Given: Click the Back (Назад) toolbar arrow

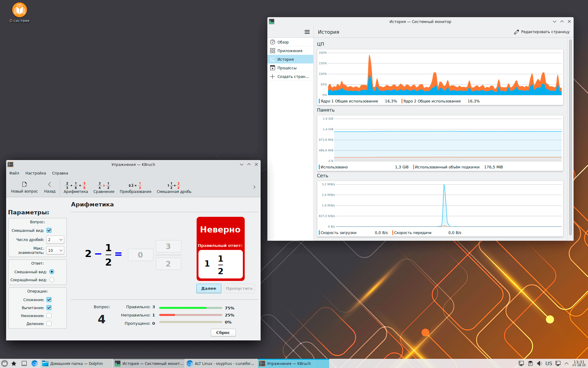Looking at the screenshot, I should coord(50,184).
